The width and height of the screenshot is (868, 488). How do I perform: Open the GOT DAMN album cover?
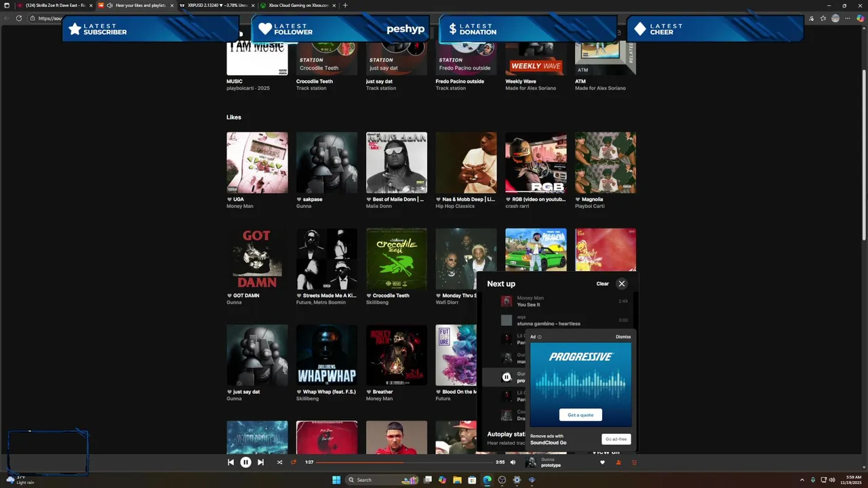[x=257, y=259]
